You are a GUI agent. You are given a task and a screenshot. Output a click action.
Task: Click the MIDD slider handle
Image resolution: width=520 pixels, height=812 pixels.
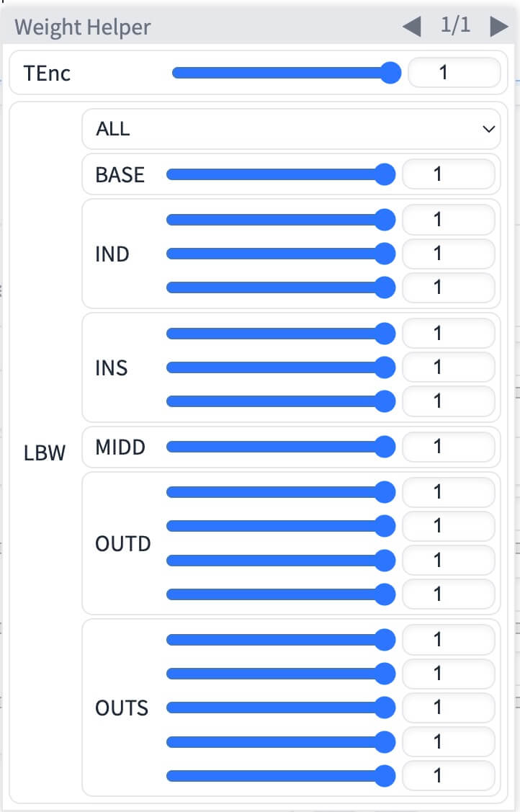point(385,447)
